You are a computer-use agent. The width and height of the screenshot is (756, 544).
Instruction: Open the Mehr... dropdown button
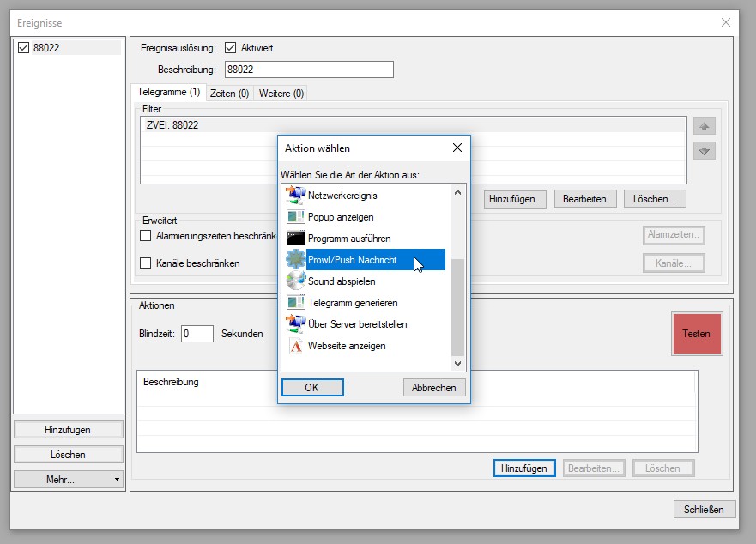(69, 480)
